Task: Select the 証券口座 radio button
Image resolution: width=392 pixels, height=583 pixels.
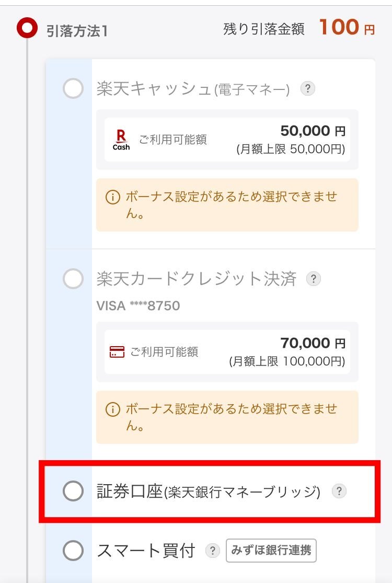Action: click(x=73, y=491)
